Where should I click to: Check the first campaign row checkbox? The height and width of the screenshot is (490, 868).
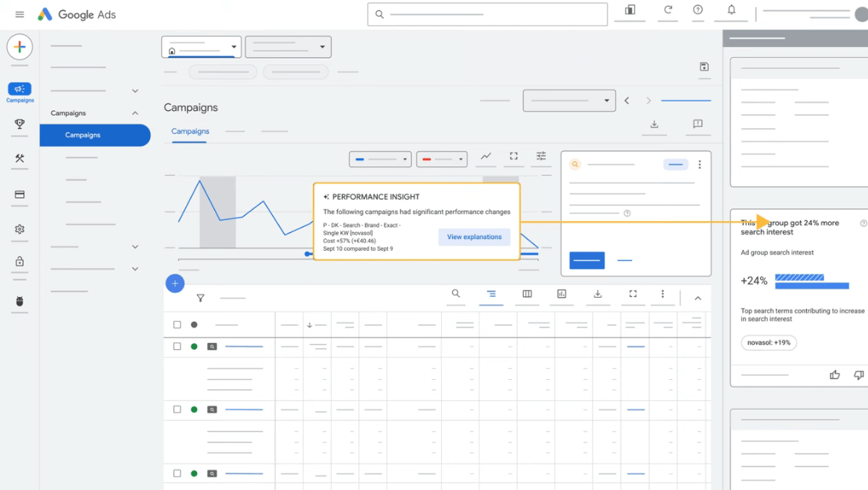point(177,346)
